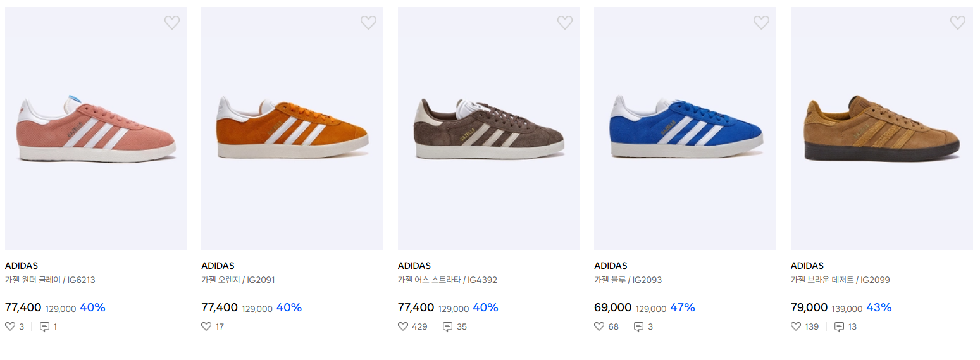This screenshot has height=360, width=980.
Task: Click likes heart icon showing 139
Action: coord(796,326)
